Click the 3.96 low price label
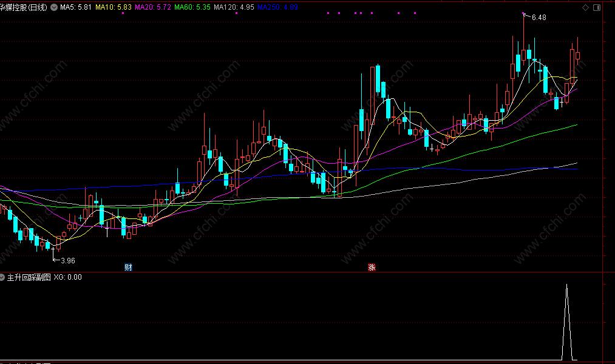 68,260
